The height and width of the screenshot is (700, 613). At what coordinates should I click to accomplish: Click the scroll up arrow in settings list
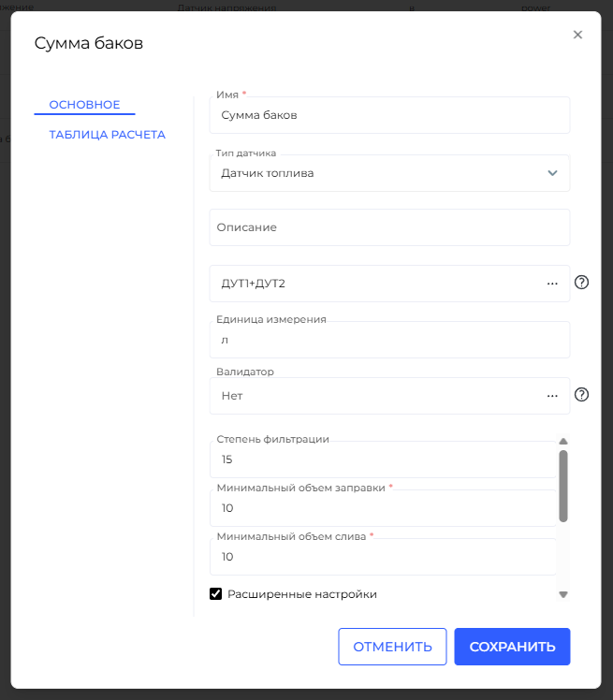point(563,442)
